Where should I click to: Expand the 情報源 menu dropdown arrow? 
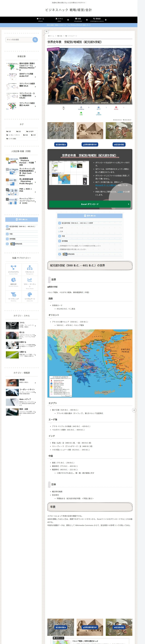pyautogui.click(x=106, y=20)
